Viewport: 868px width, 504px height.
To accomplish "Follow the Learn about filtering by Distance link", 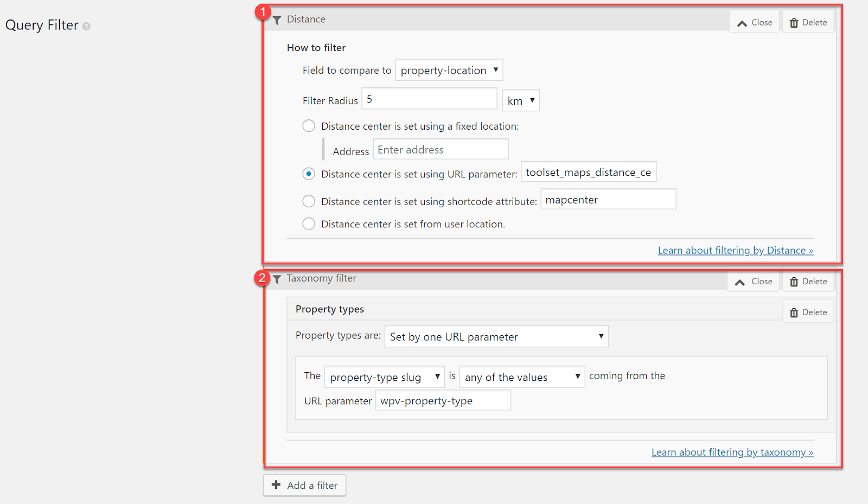I will point(735,250).
